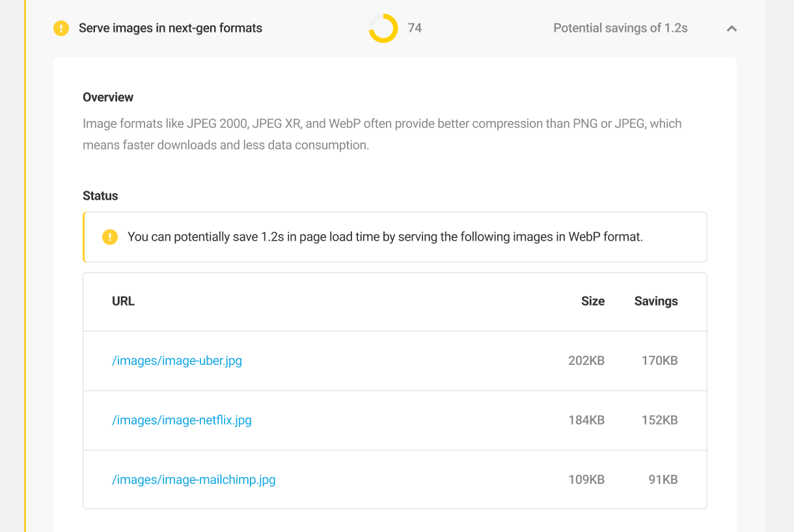This screenshot has width=794, height=532.
Task: Open the image-mailchimp.jpg link
Action: pyautogui.click(x=193, y=479)
